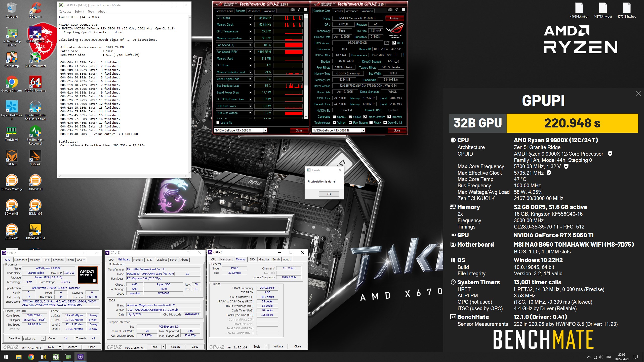Open the BenchMate taskbar icon
This screenshot has width=644, height=362.
tap(43, 357)
